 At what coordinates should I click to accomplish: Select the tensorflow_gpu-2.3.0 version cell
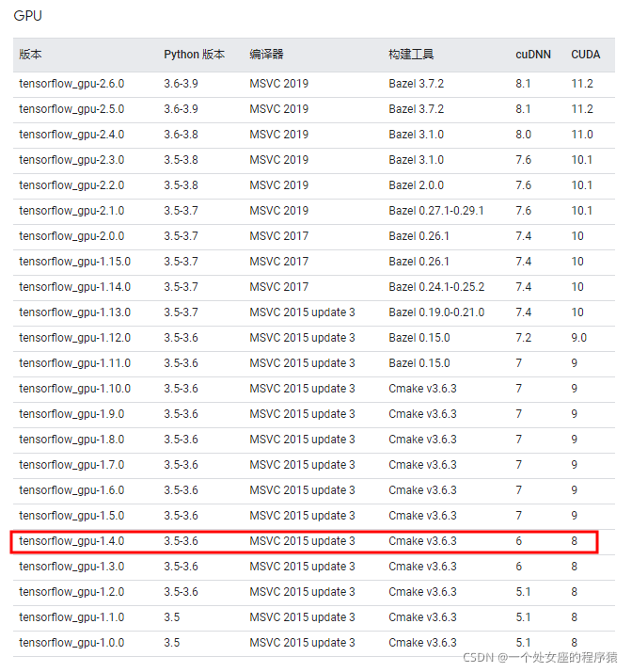[71, 160]
